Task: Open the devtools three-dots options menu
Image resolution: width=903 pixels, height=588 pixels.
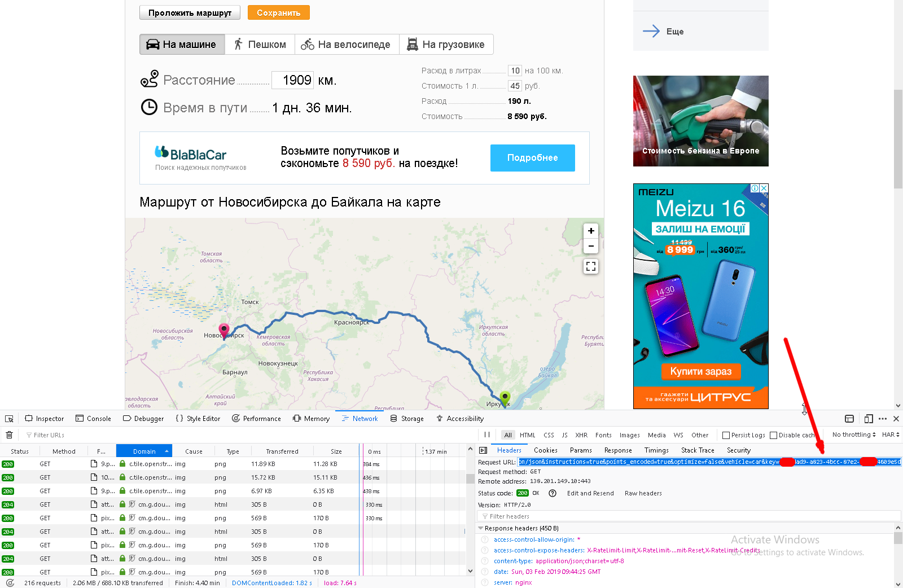Action: (x=883, y=419)
